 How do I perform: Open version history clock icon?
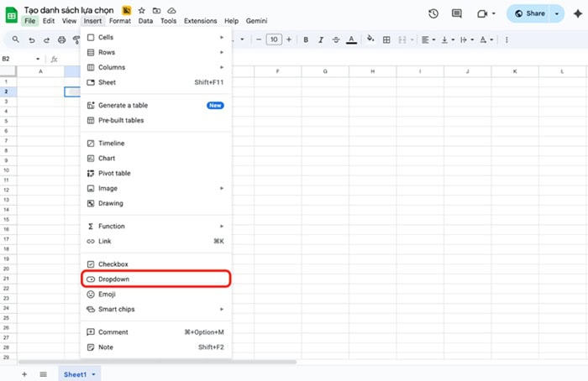[x=433, y=13]
